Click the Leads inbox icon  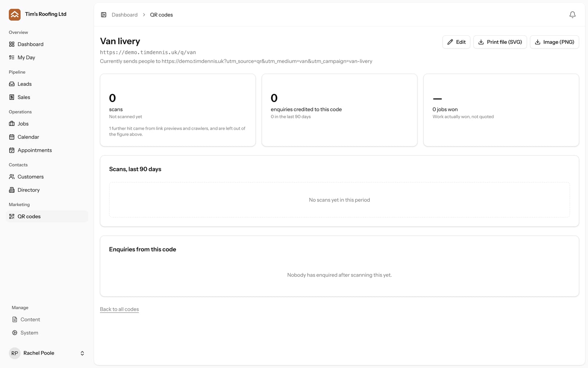[x=12, y=84]
